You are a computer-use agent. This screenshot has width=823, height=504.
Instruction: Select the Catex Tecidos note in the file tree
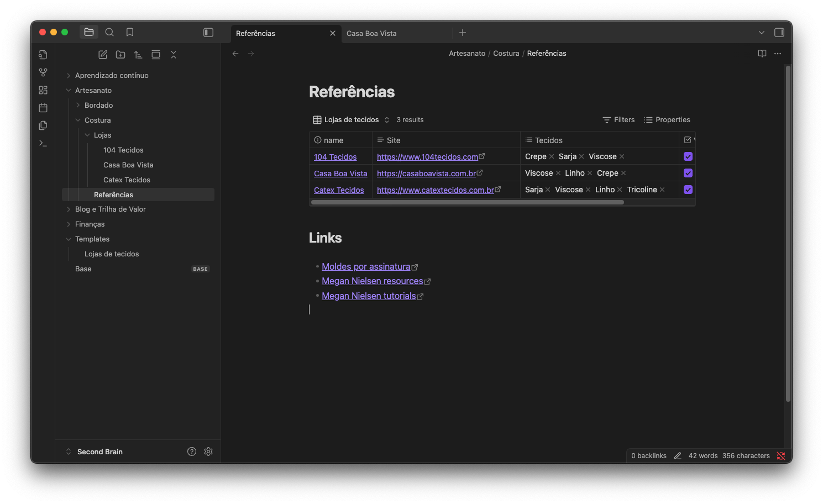127,180
